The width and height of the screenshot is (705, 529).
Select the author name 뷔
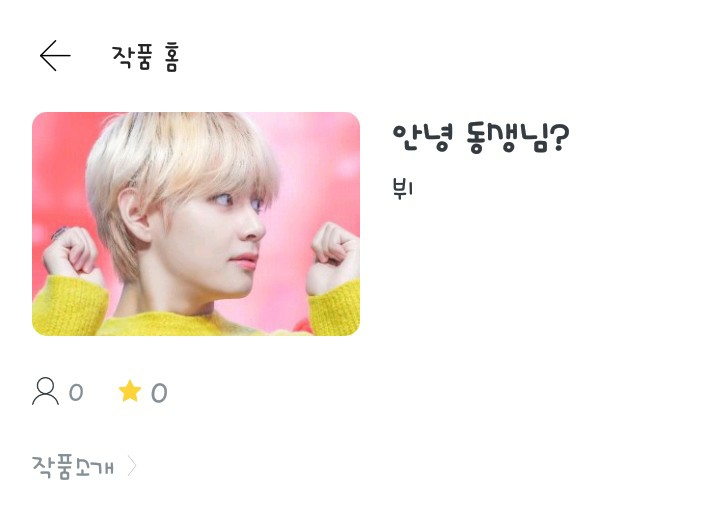[403, 188]
